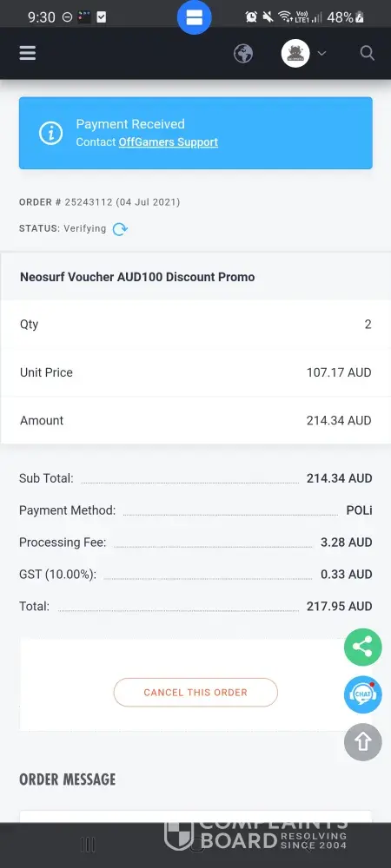Tap the Total amount row
The height and width of the screenshot is (868, 391).
(195, 606)
